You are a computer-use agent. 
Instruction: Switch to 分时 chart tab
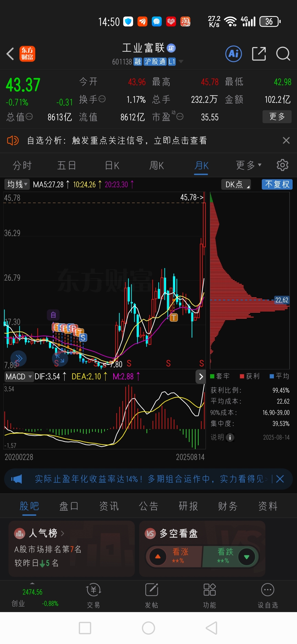(22, 165)
